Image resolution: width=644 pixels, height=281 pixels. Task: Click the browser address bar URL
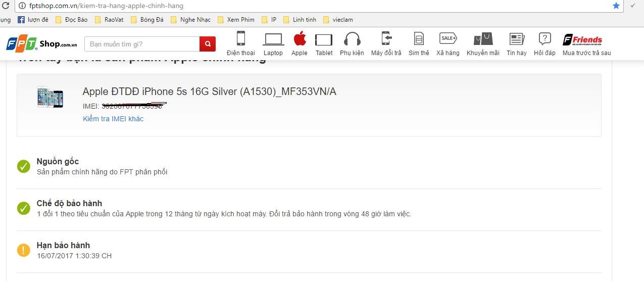107,6
